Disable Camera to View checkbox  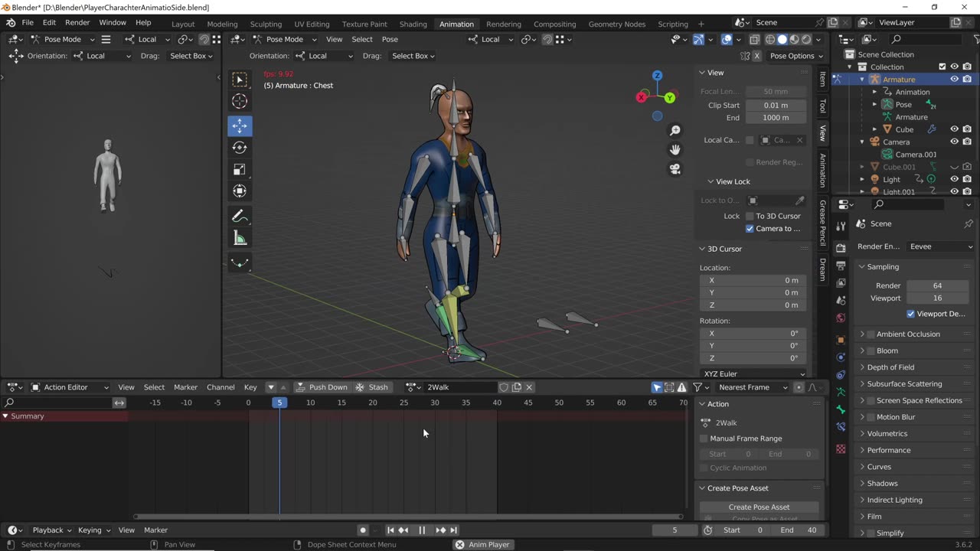[x=750, y=229]
